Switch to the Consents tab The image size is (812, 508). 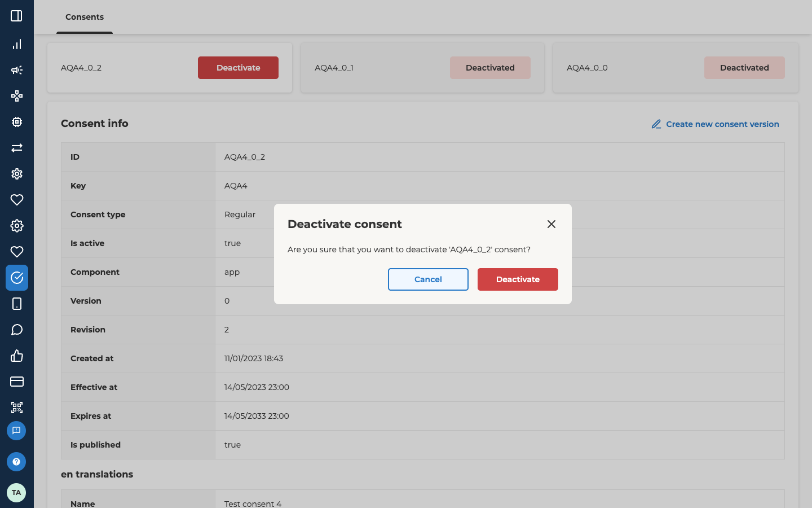[85, 17]
